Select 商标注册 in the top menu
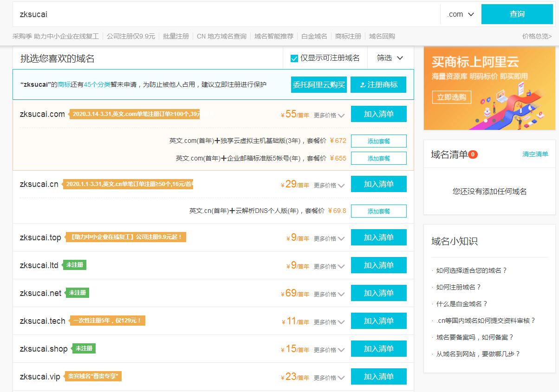Screen dimensions: 559x392 (x=348, y=35)
